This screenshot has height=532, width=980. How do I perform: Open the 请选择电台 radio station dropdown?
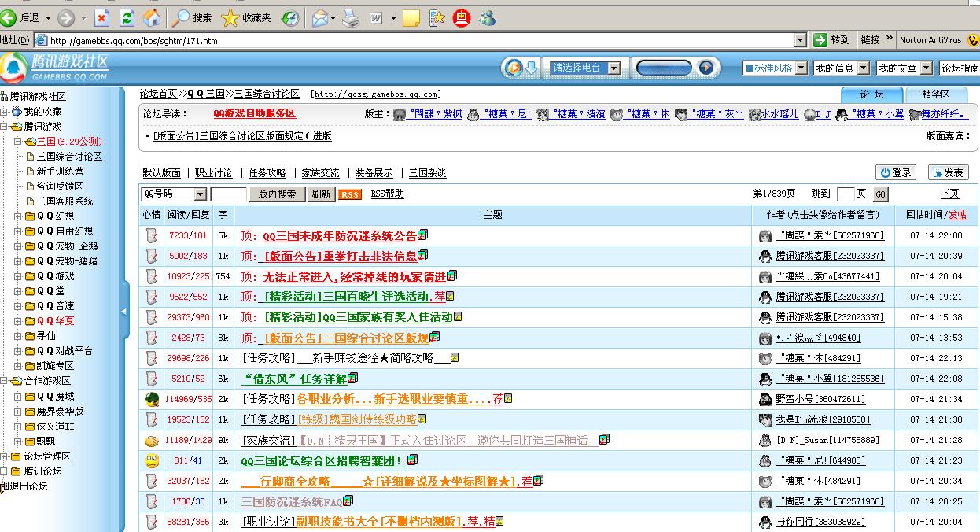coord(613,68)
